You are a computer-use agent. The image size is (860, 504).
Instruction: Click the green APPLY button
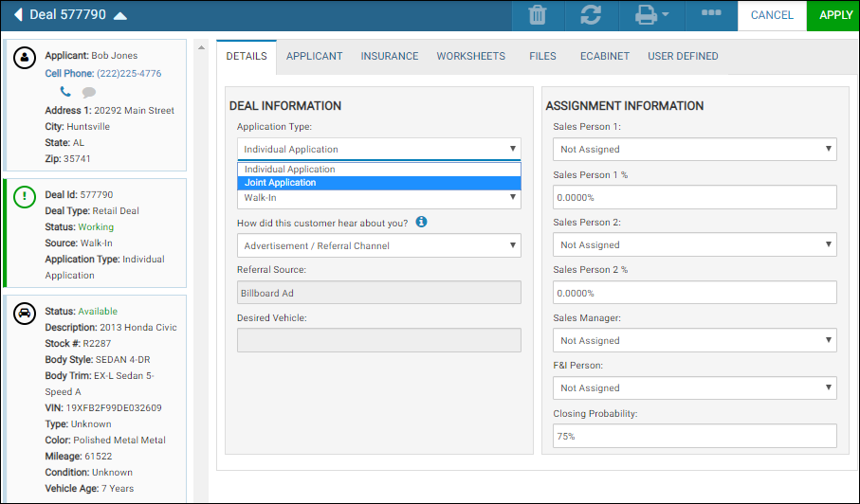pyautogui.click(x=834, y=15)
